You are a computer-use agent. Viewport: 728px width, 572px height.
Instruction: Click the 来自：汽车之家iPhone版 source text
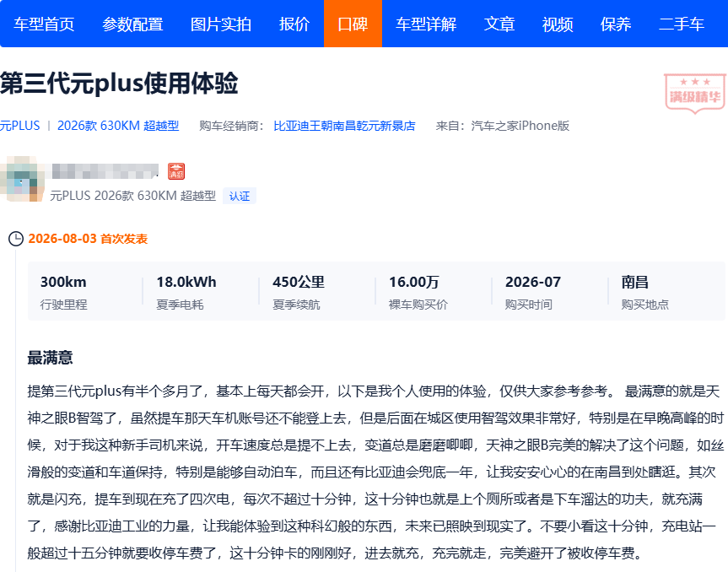[503, 126]
